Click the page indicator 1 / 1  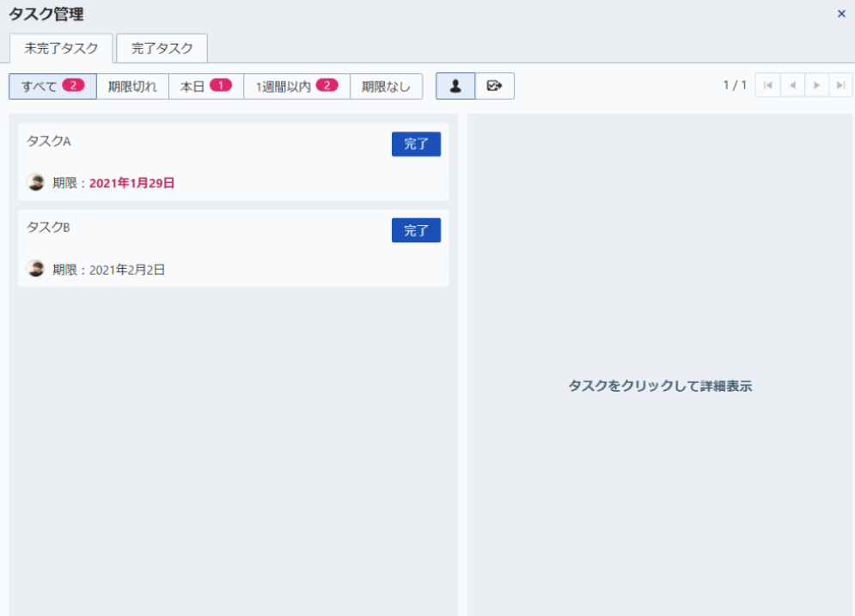(x=735, y=86)
